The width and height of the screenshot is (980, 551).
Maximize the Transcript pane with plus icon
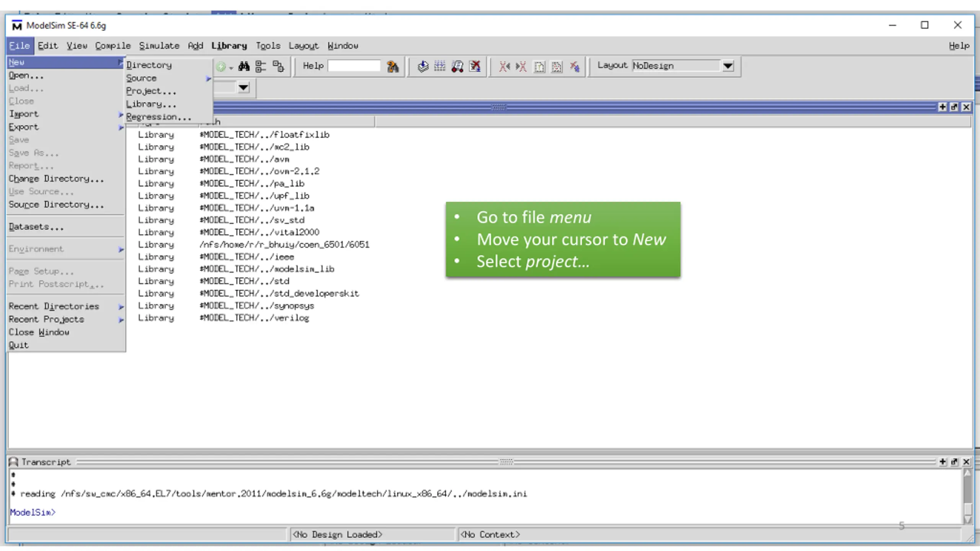943,462
